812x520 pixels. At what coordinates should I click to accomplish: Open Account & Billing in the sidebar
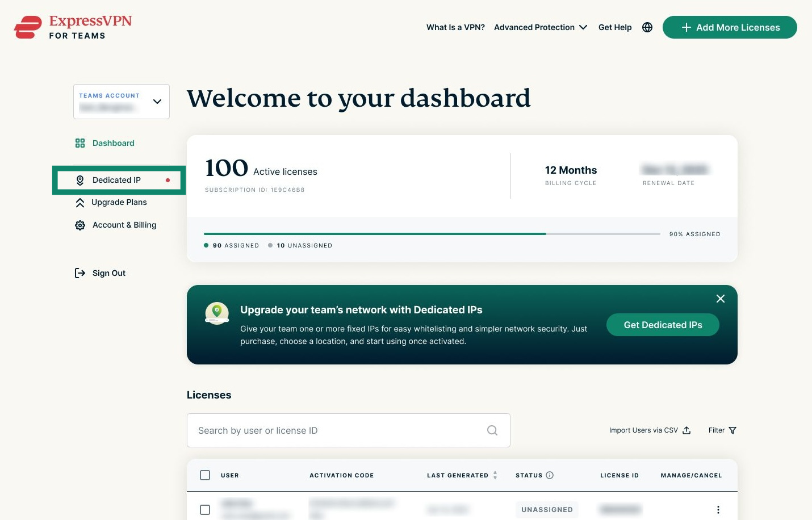(124, 225)
